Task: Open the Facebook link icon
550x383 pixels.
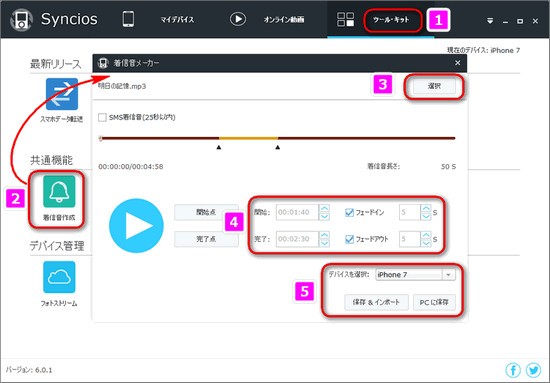Action: [513, 370]
